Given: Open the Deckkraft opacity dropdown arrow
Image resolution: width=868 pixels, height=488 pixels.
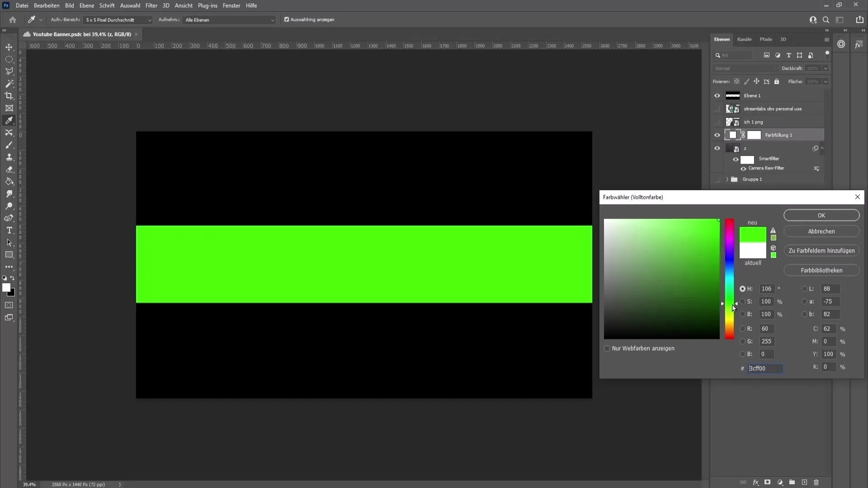Looking at the screenshot, I should pos(826,68).
